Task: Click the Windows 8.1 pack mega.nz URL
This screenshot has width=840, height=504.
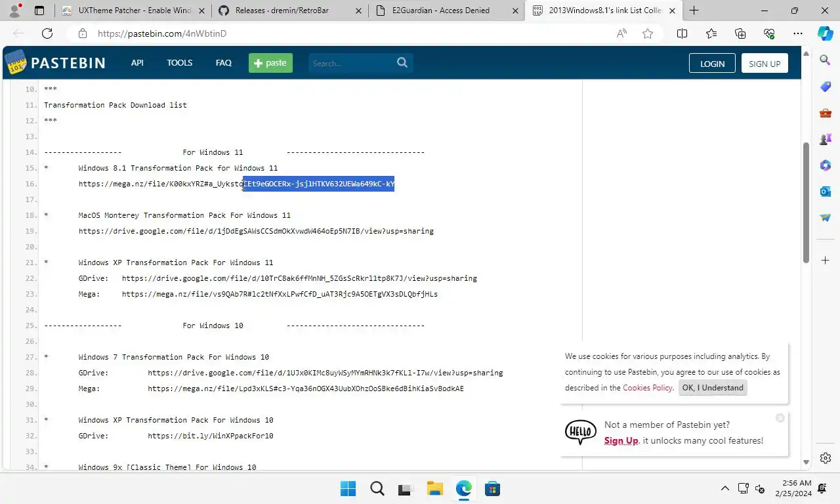Action: pyautogui.click(x=236, y=184)
